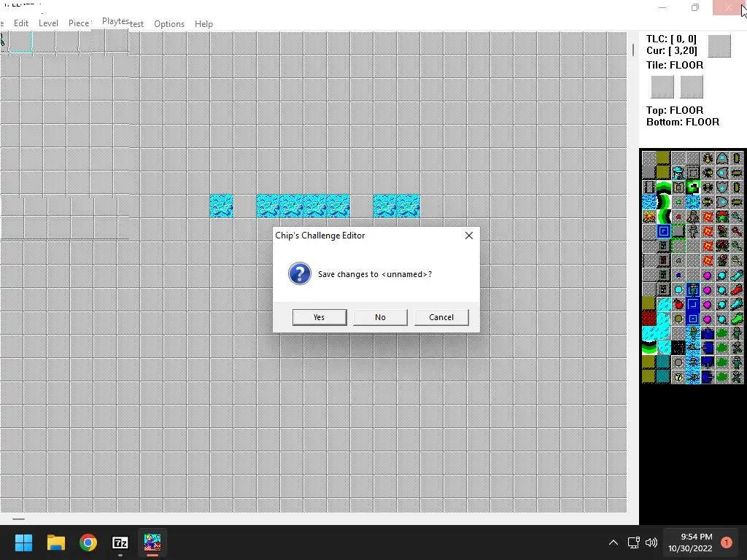Click the left tile swatch under Tile: FLOOR
This screenshot has height=560, width=747.
pyautogui.click(x=662, y=87)
